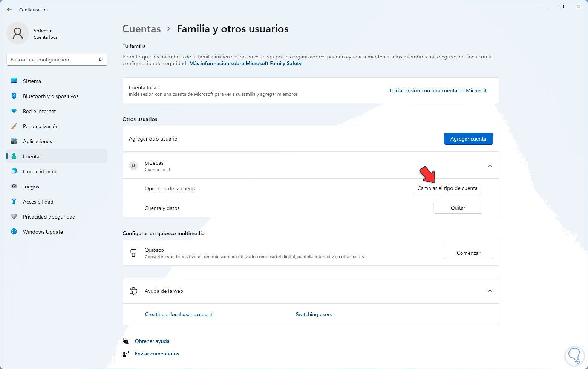This screenshot has height=369, width=588.
Task: Click the back arrow icon
Action: tap(9, 9)
